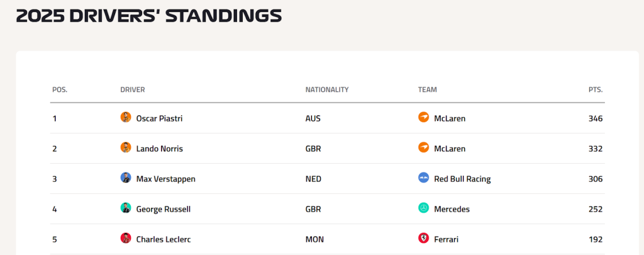Click the McLaren logo in Norris's row
644x255 pixels.
tap(424, 148)
